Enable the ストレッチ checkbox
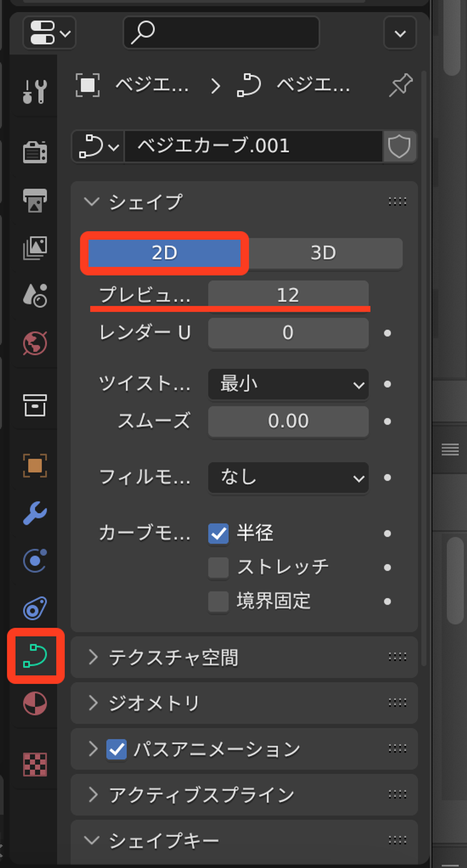This screenshot has width=467, height=868. click(x=218, y=567)
